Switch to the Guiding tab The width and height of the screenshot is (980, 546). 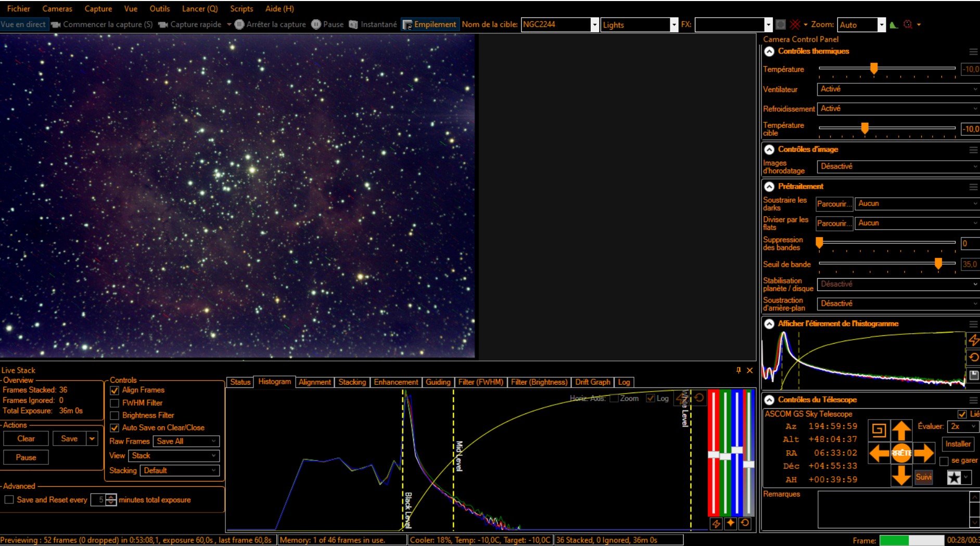(x=438, y=382)
